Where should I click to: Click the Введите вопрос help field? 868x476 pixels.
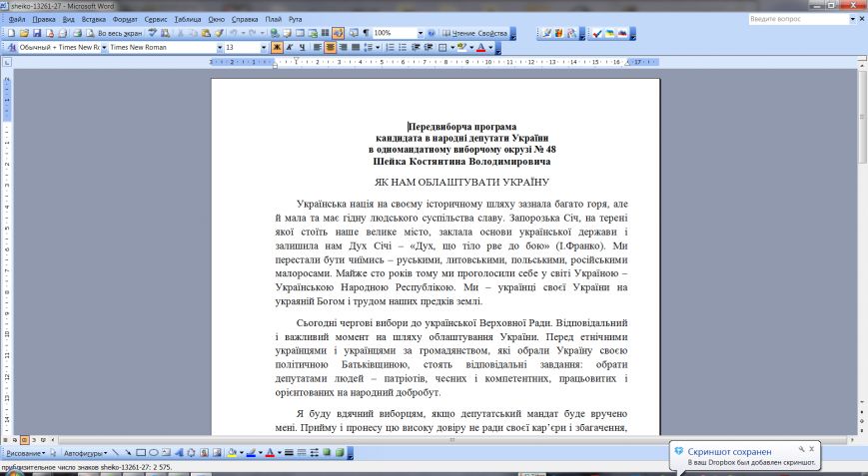[798, 19]
